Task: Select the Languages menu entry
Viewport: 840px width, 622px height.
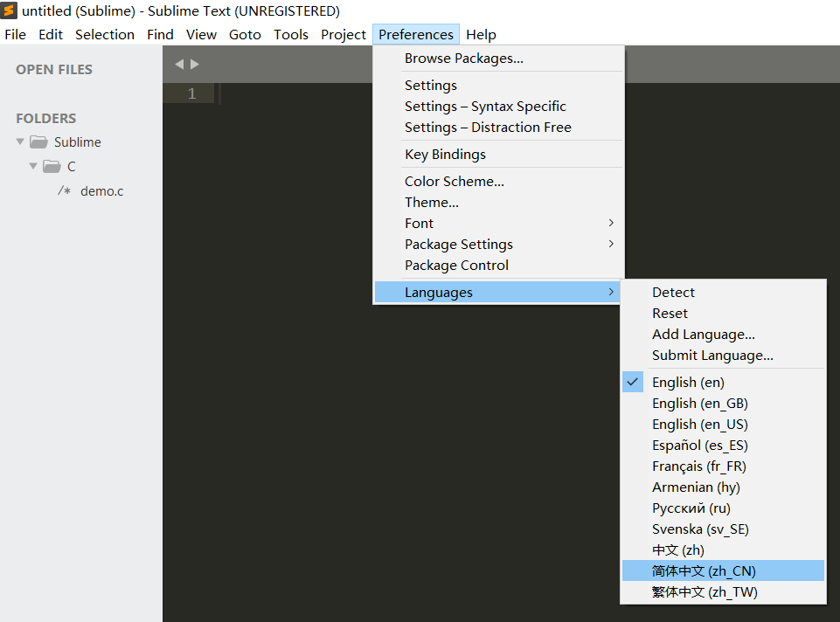Action: 498,292
